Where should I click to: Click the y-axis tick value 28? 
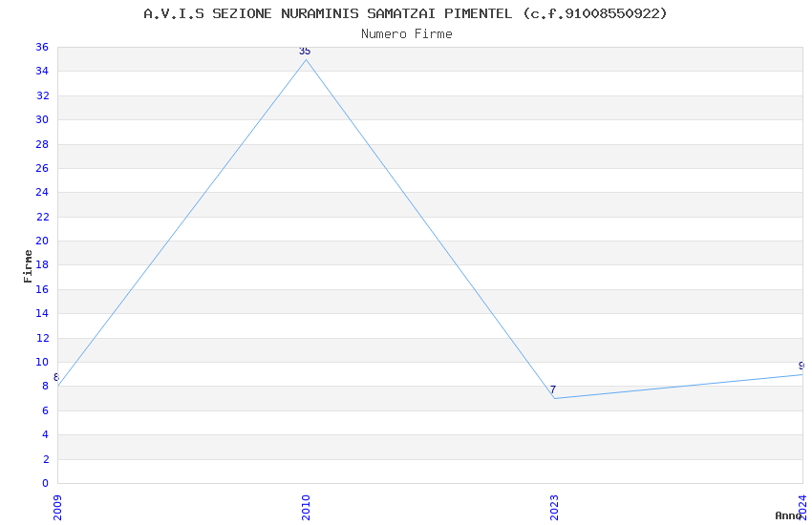click(x=42, y=144)
